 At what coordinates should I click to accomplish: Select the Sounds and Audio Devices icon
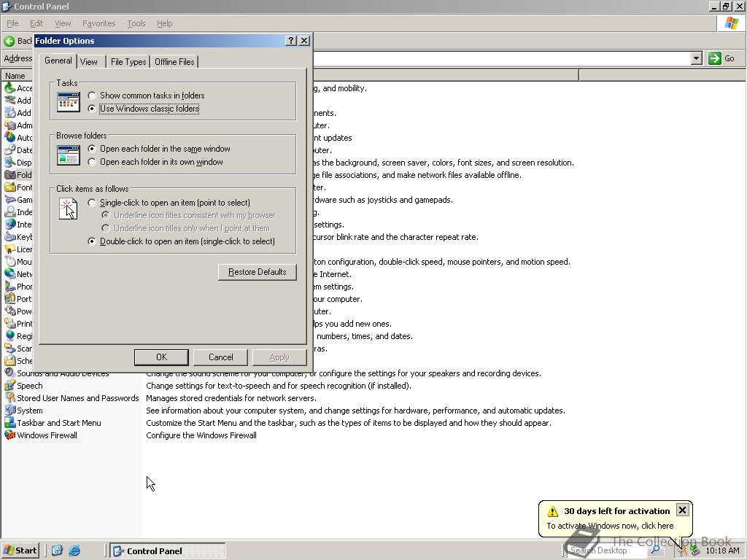click(10, 373)
